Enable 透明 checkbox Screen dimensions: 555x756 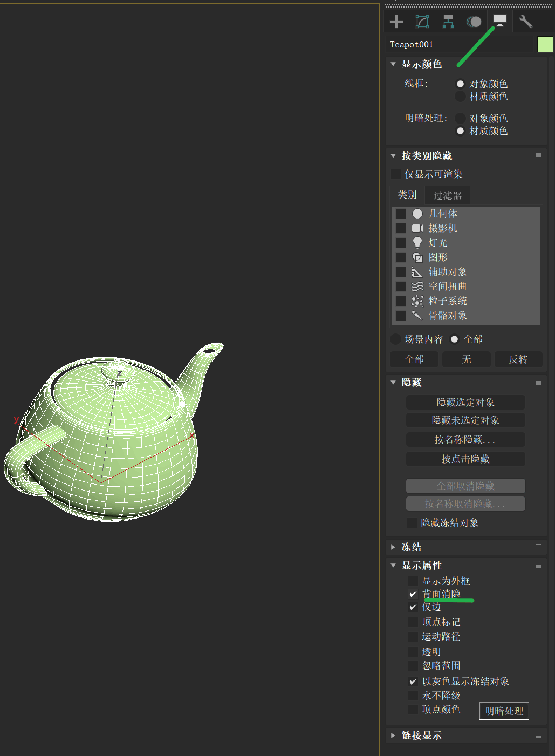point(413,652)
